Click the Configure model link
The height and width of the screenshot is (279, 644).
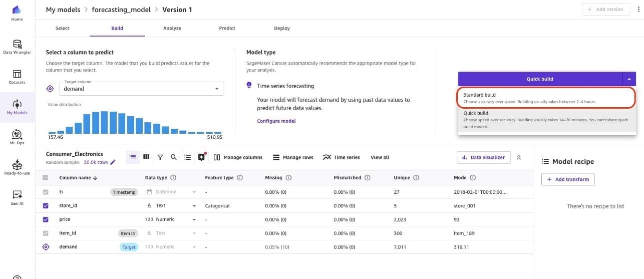click(x=276, y=121)
